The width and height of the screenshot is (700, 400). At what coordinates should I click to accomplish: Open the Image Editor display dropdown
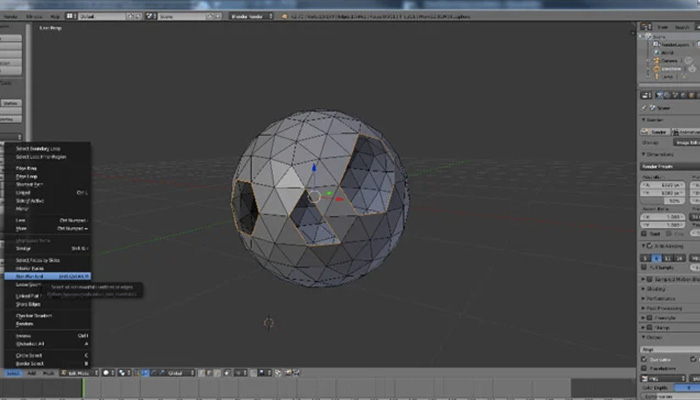[x=686, y=142]
